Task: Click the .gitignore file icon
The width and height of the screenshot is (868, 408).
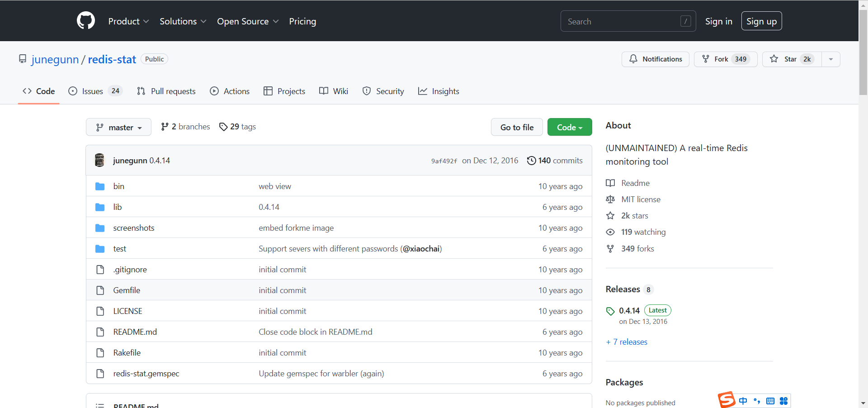Action: pos(100,270)
